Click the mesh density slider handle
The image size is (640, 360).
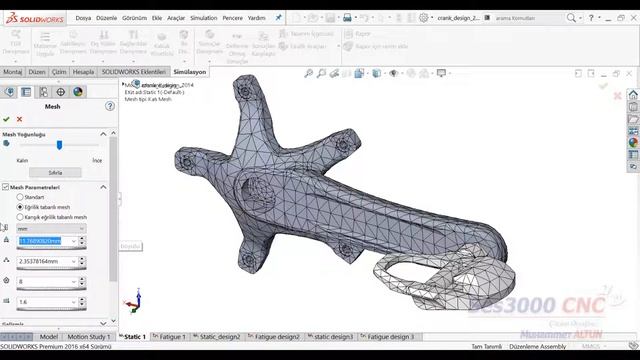click(60, 145)
